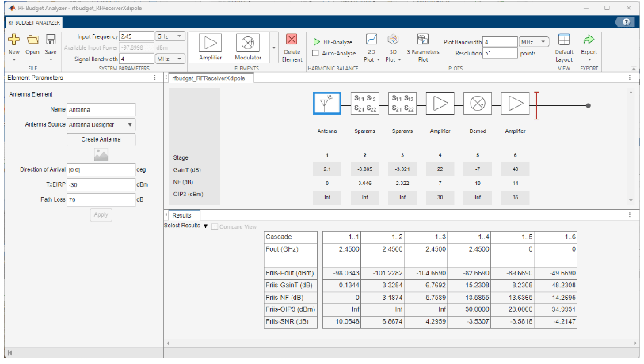This screenshot has height=364, width=644.
Task: Add an Amplifier element from gallery
Action: click(x=211, y=44)
